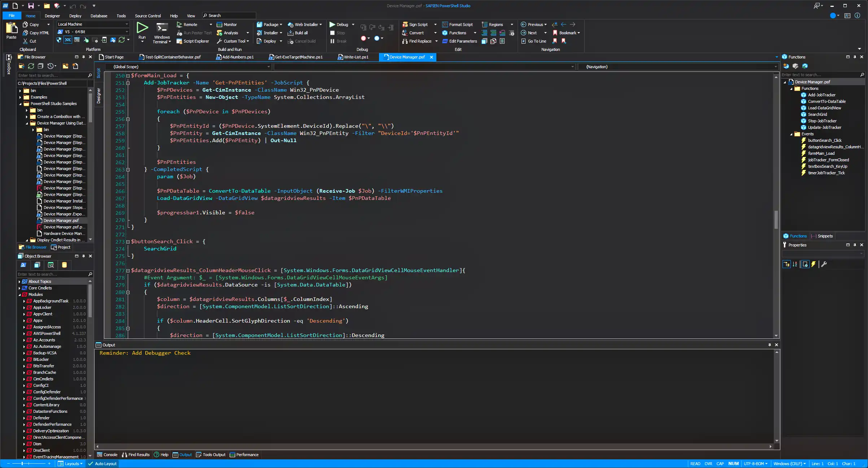Viewport: 868px width, 468px height.
Task: Click the wrench icon in Properties panel
Action: [824, 264]
